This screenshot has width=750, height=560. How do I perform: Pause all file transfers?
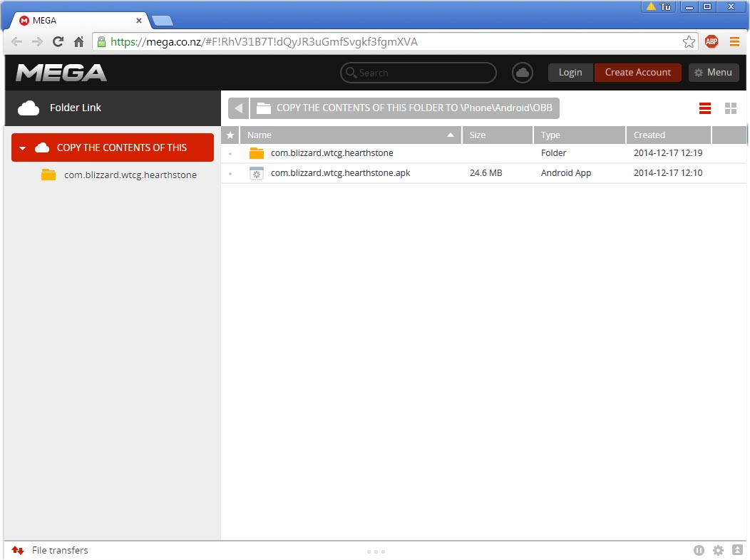coord(699,551)
